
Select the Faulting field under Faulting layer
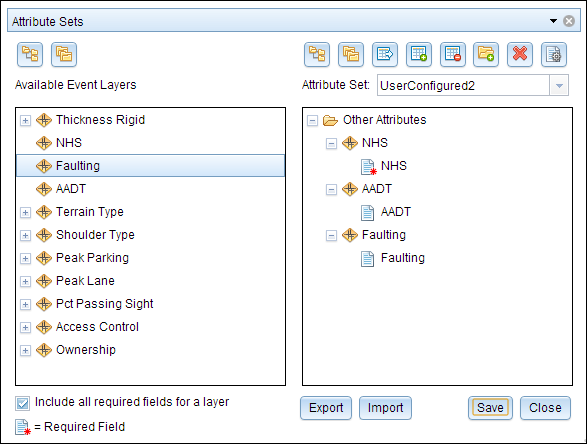[x=403, y=258]
